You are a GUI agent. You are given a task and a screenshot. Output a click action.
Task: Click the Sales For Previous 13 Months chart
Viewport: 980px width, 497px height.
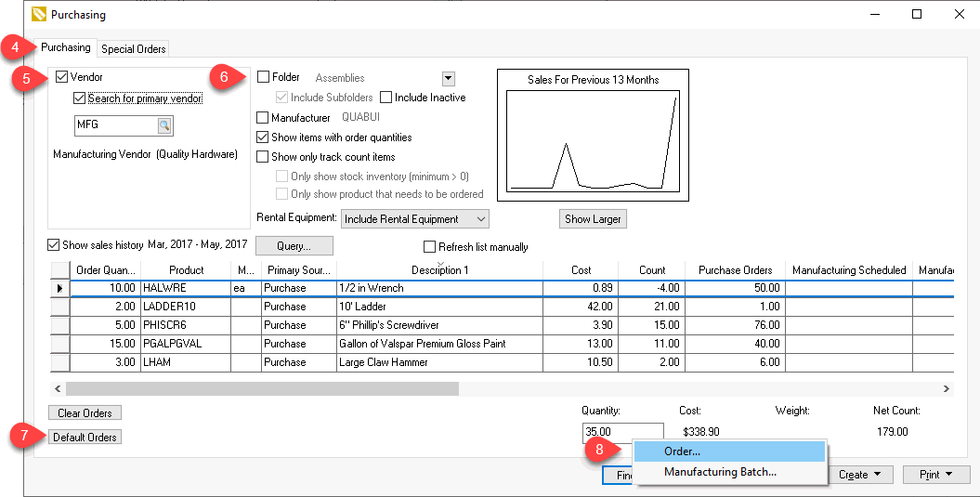click(593, 135)
